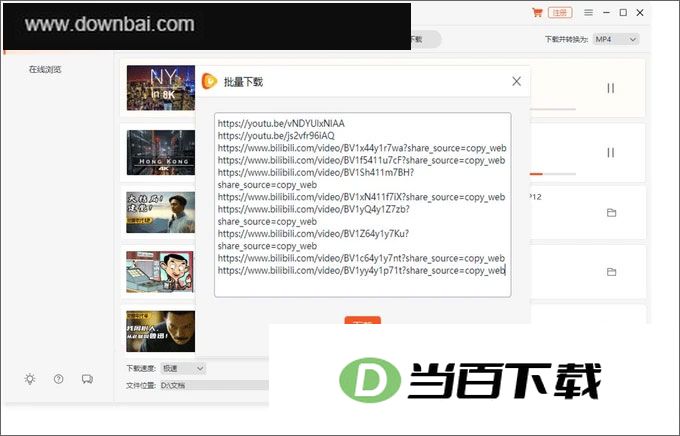Open the 下载速度 speed dropdown

[x=183, y=369]
